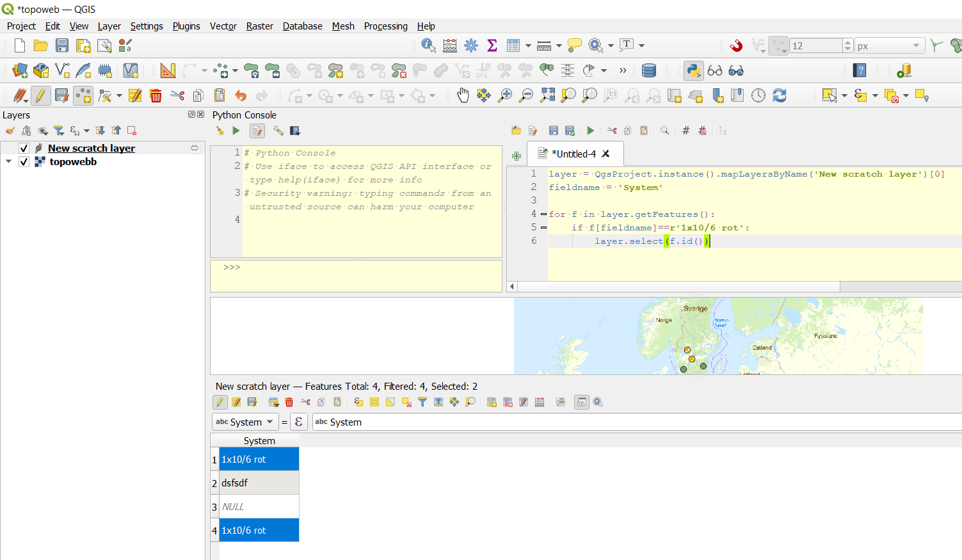The width and height of the screenshot is (962, 560).
Task: Select the Pan Map hand tool
Action: coord(463,95)
